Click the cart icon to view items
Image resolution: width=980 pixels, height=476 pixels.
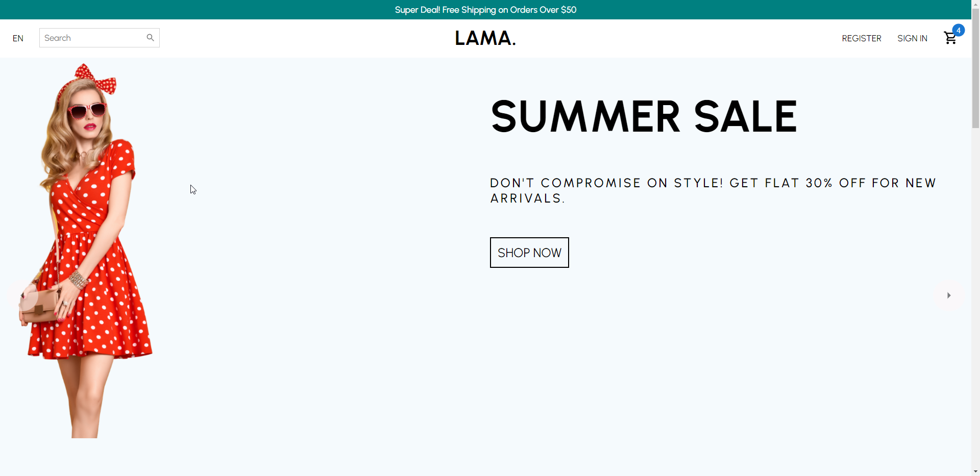coord(950,38)
